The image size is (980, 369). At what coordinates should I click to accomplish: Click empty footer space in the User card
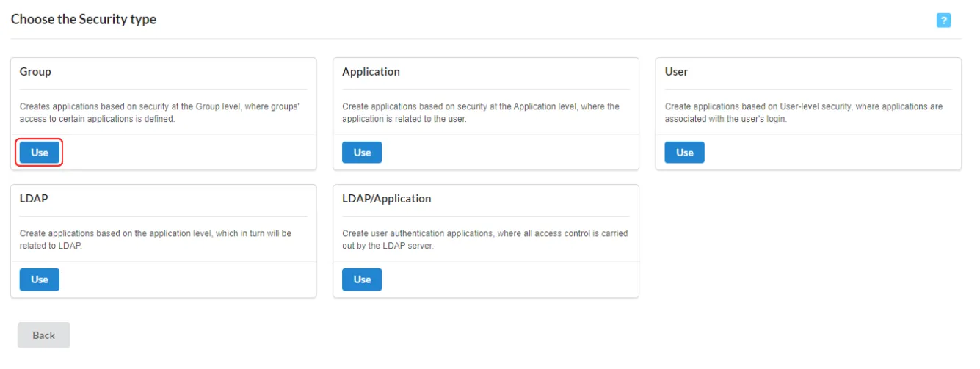coord(830,153)
